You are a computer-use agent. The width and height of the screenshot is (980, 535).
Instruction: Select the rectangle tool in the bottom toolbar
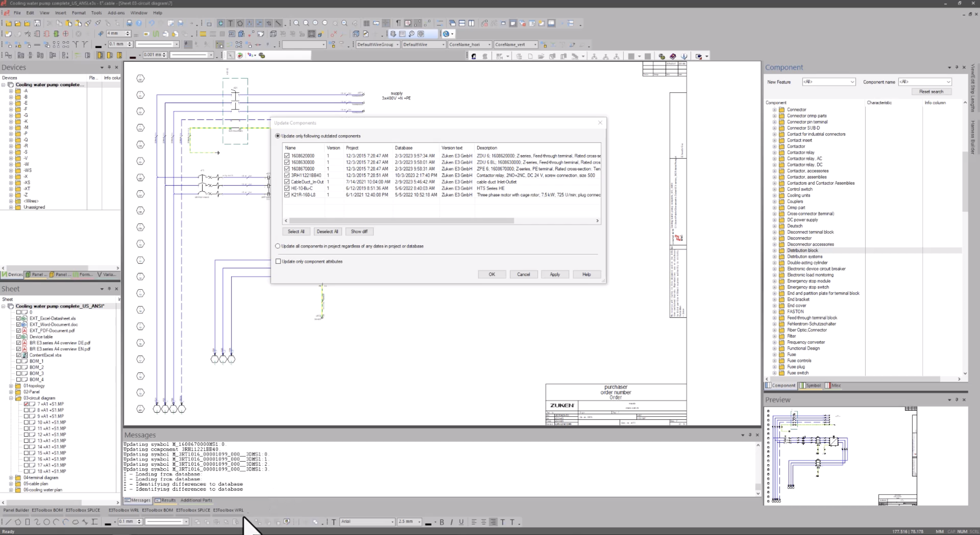[28, 522]
